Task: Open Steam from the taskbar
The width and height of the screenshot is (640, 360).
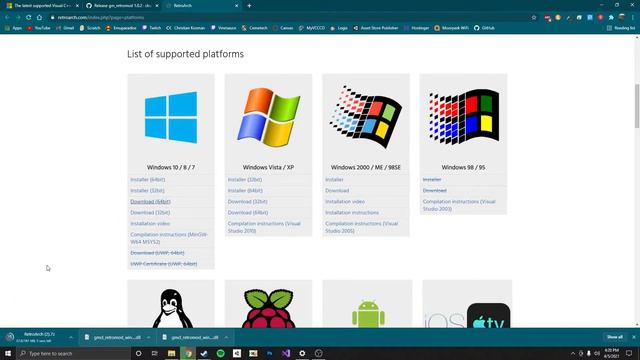Action: coord(204,353)
